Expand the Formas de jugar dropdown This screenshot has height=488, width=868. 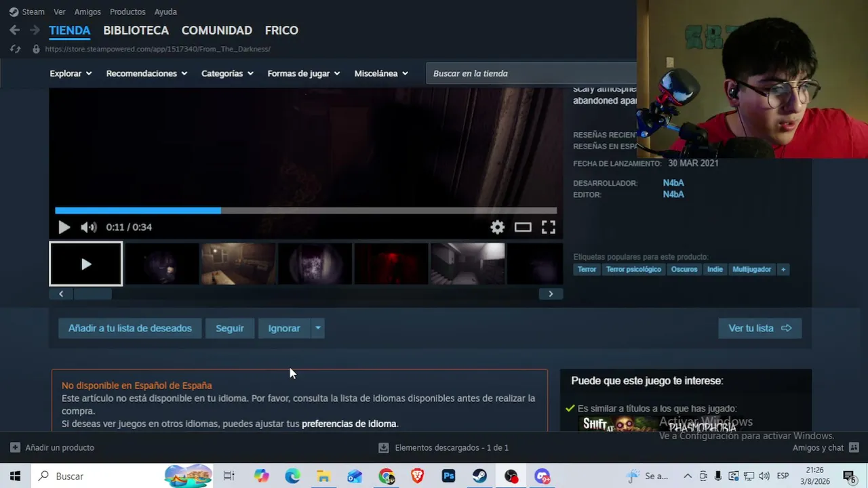coord(304,73)
